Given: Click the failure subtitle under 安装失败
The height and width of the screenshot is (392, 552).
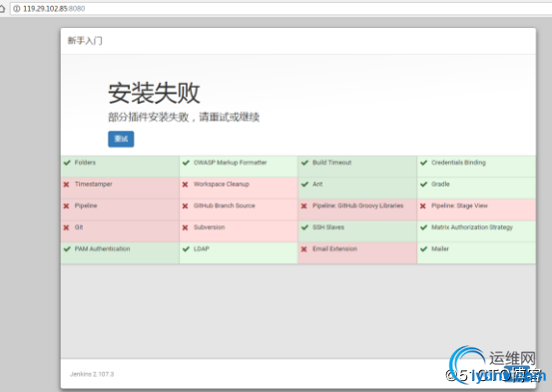Looking at the screenshot, I should pyautogui.click(x=184, y=117).
